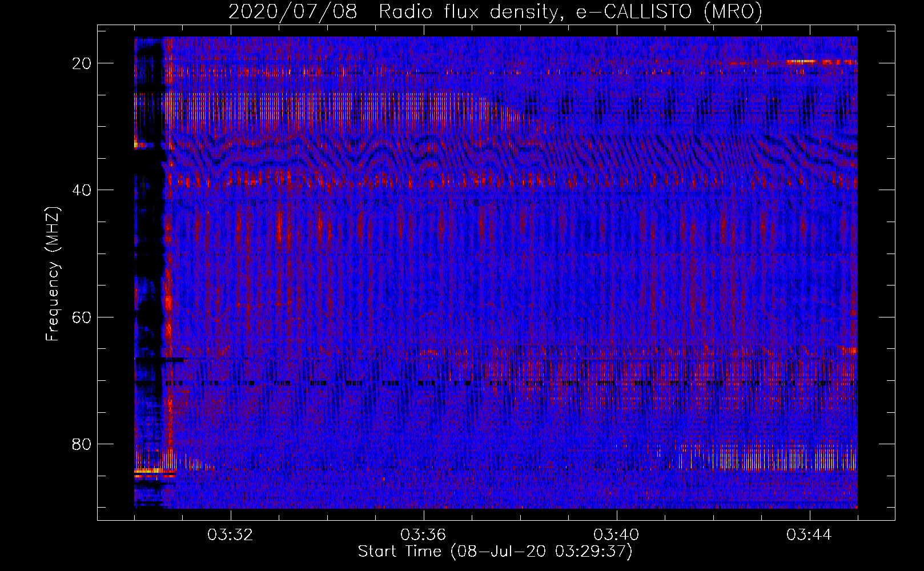Click the "Start Time (08-Jul-20 03:29:37)" label
924x571 pixels.
click(x=495, y=552)
